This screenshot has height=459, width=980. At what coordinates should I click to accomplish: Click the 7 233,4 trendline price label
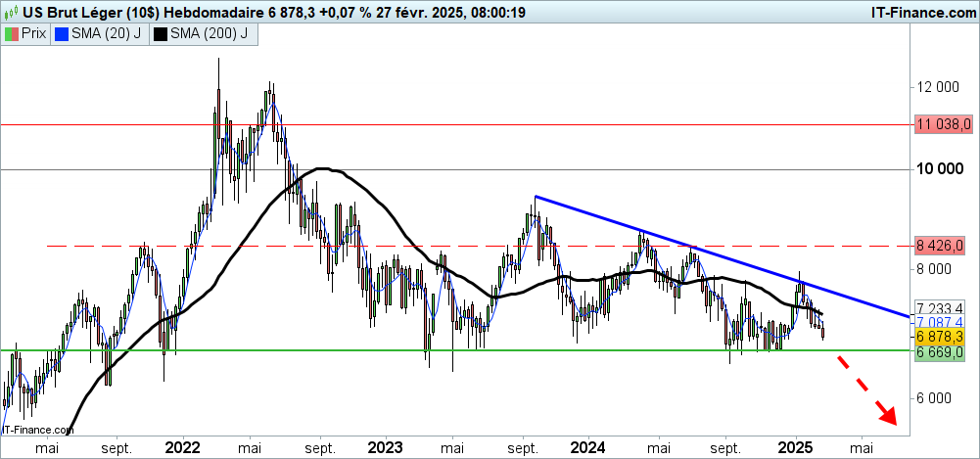pos(944,307)
